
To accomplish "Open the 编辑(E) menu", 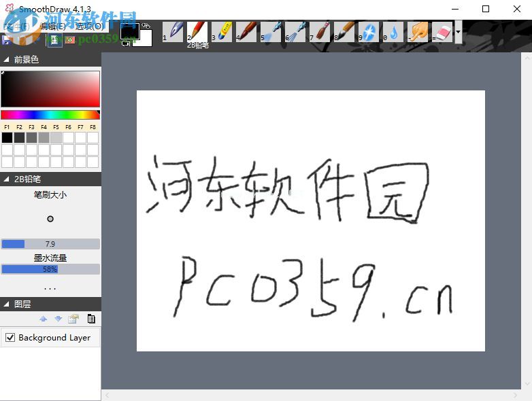I will (52, 26).
